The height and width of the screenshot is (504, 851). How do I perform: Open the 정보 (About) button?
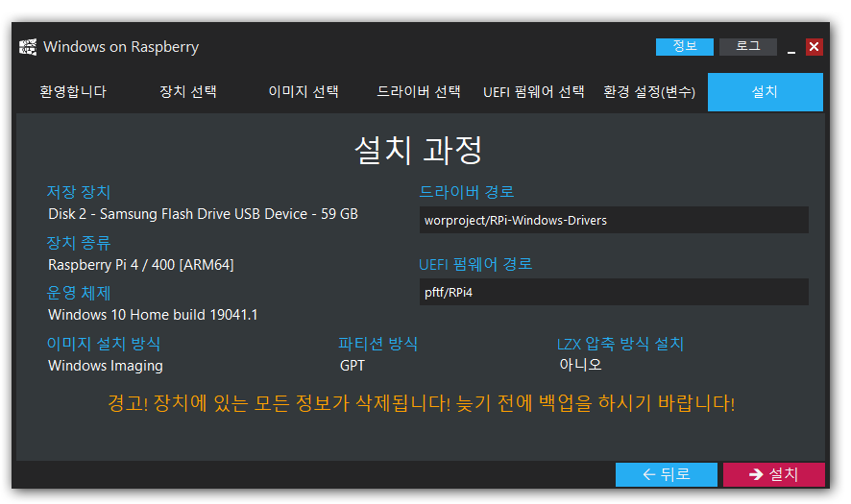685,47
